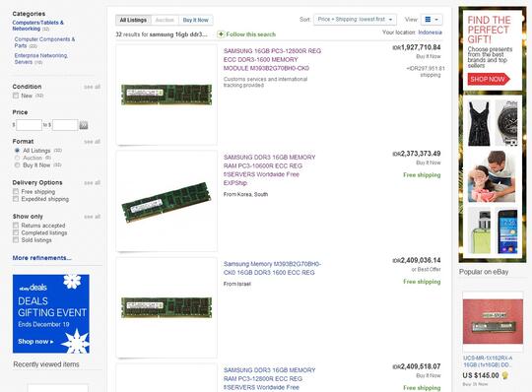Click the ebay deals banner logo
The image size is (532, 392).
(x=33, y=288)
